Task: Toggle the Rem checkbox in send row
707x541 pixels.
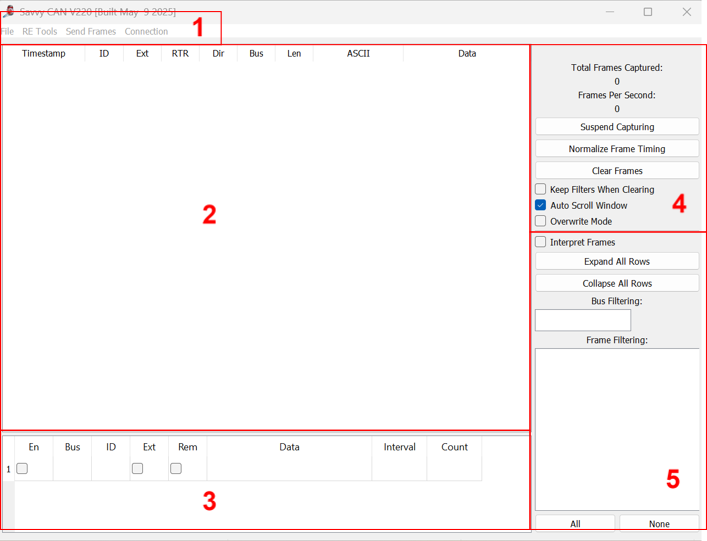Action: point(176,468)
